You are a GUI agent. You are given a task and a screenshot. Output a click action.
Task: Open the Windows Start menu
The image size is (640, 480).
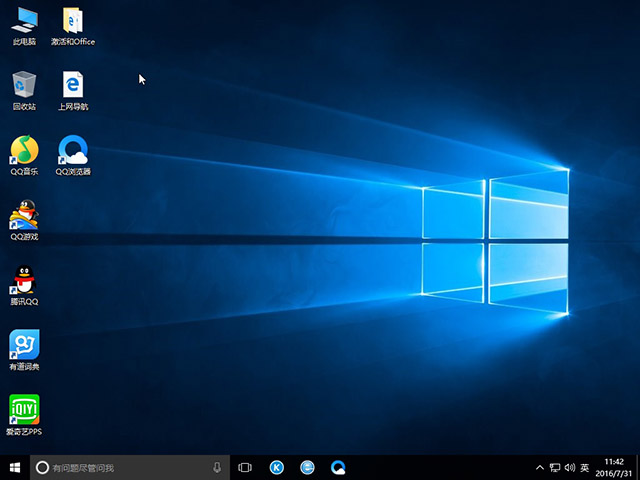[14, 467]
